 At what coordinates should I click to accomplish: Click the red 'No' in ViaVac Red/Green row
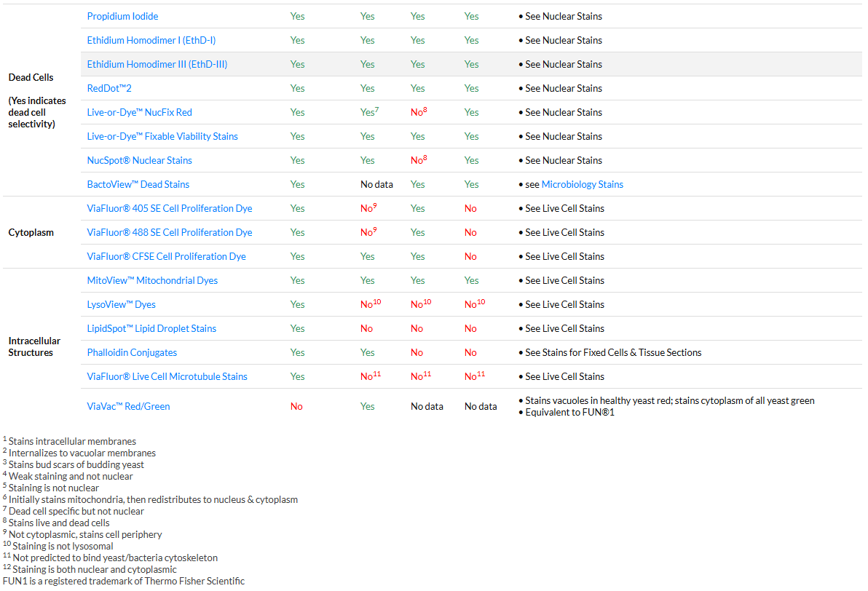point(296,406)
